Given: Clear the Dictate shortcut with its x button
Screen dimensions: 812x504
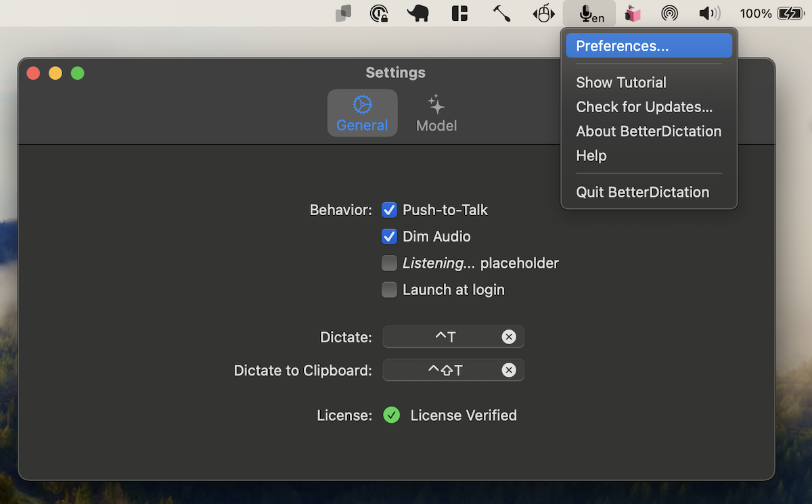Looking at the screenshot, I should pos(509,337).
